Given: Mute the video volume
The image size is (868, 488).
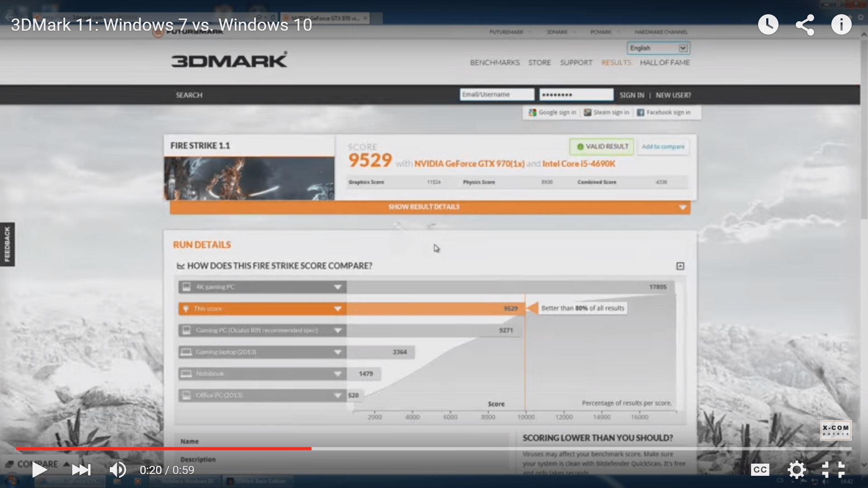Looking at the screenshot, I should (x=118, y=470).
